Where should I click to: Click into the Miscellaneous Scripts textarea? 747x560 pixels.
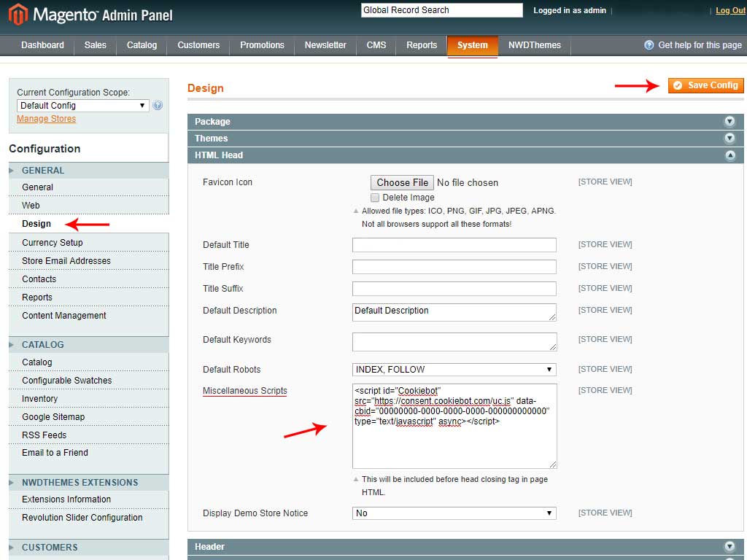click(454, 426)
